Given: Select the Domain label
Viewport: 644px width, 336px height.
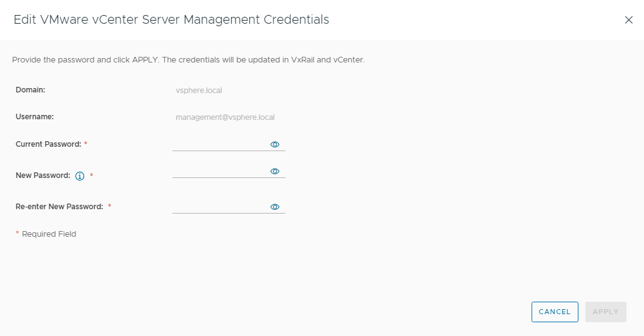Looking at the screenshot, I should 31,90.
